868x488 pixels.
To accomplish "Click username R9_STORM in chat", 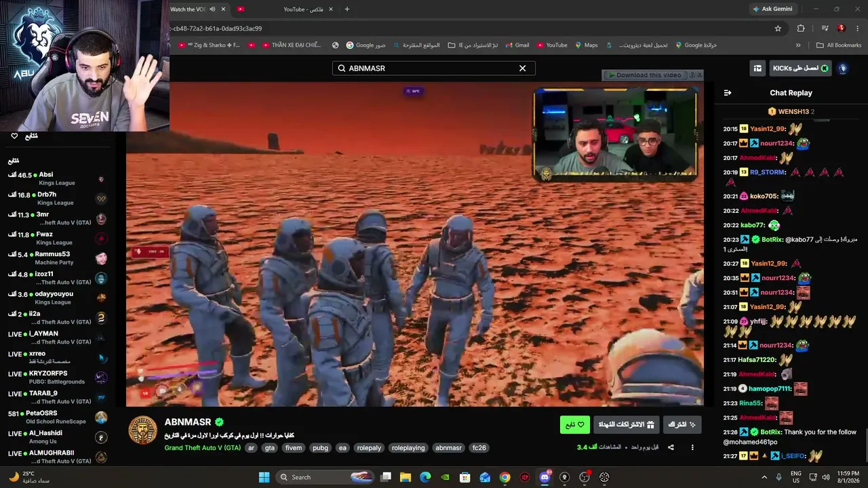I will pyautogui.click(x=767, y=173).
